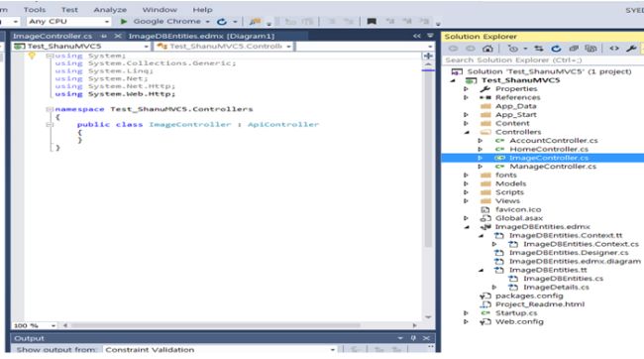Close the ImageController.cs tab

click(118, 36)
